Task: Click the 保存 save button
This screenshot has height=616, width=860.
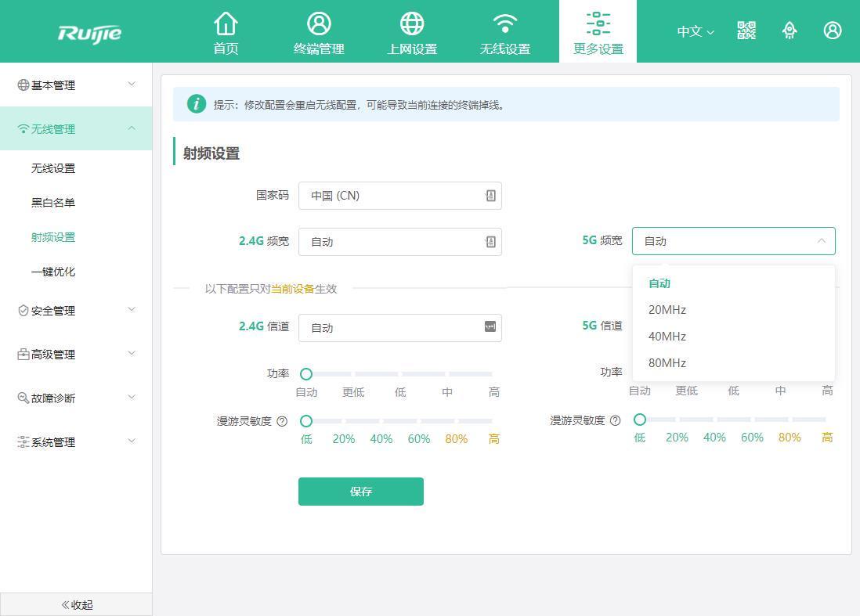Action: pyautogui.click(x=361, y=491)
